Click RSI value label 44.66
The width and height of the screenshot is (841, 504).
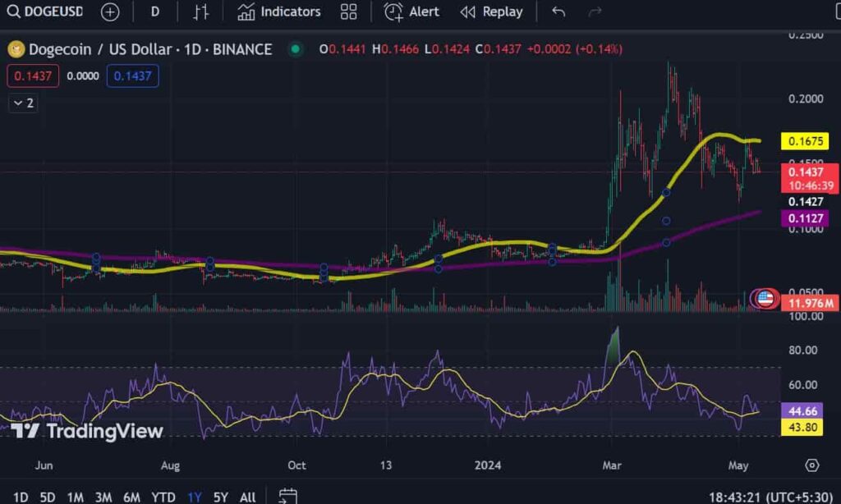pyautogui.click(x=802, y=411)
